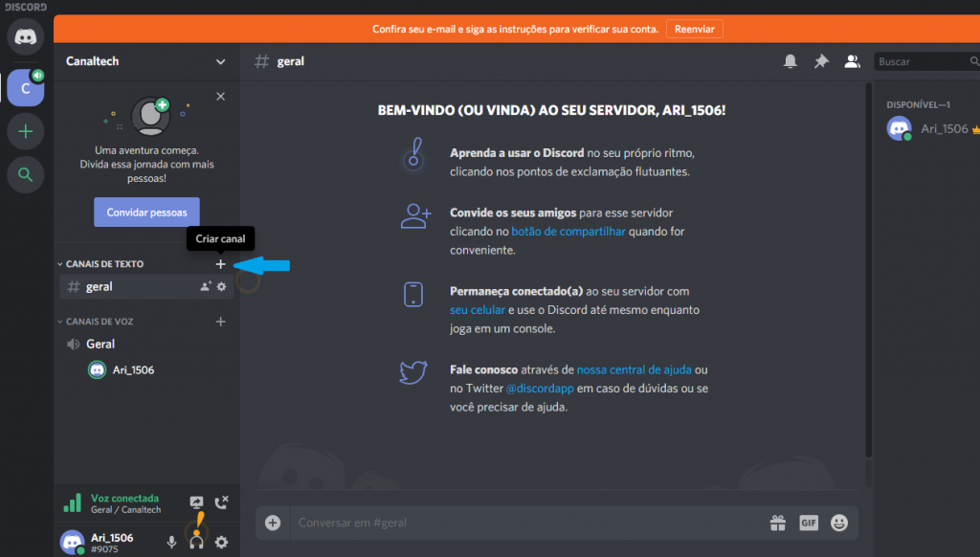Select the Canaltech server icon
Screen dimensions: 980x557
pos(26,88)
